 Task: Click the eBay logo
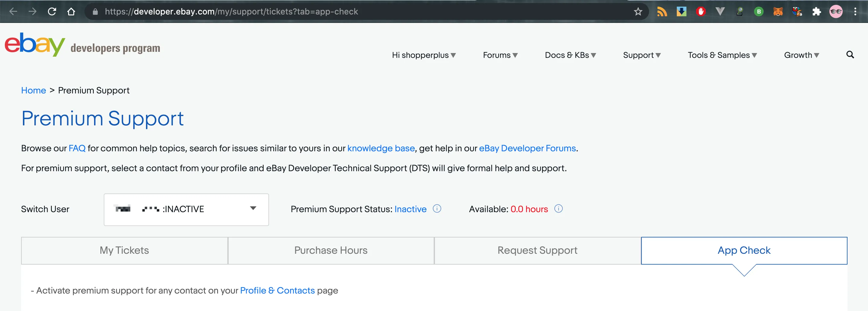point(34,45)
